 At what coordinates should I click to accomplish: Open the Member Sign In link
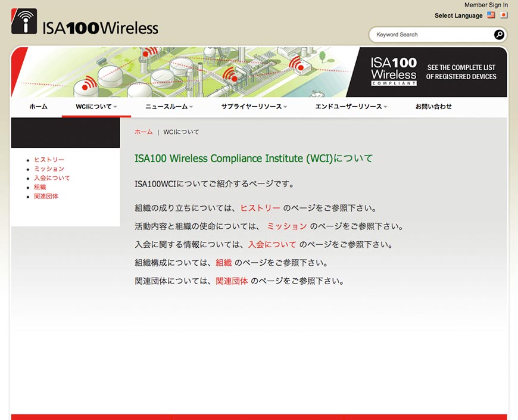(486, 5)
